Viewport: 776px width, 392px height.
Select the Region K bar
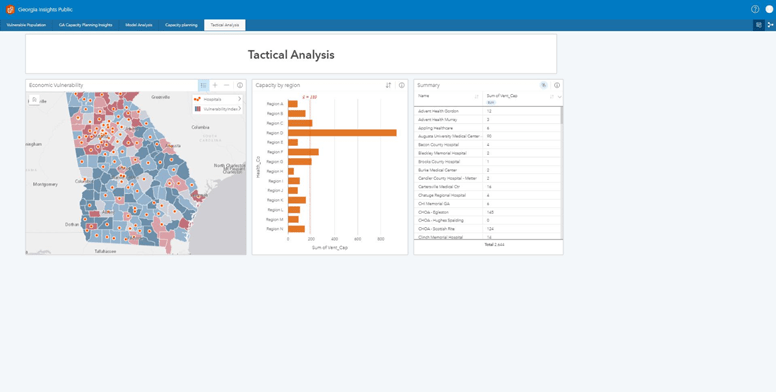coord(297,200)
